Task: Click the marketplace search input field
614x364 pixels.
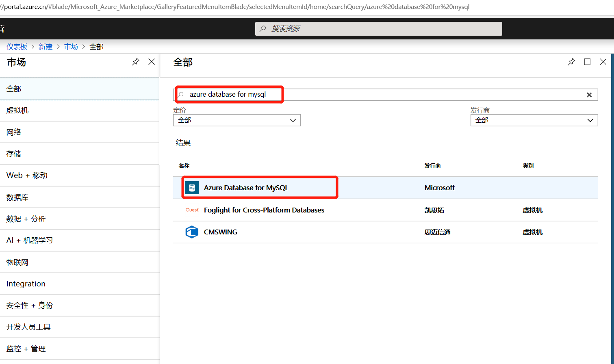Action: point(386,95)
